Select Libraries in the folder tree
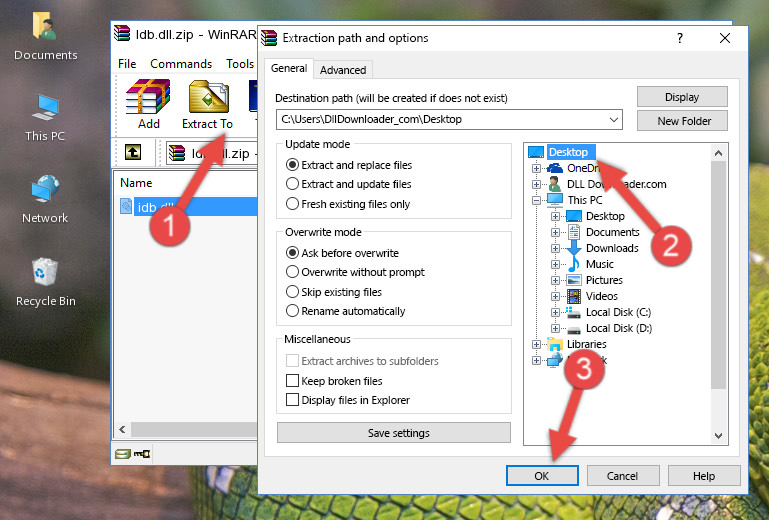The image size is (769, 520). [587, 344]
